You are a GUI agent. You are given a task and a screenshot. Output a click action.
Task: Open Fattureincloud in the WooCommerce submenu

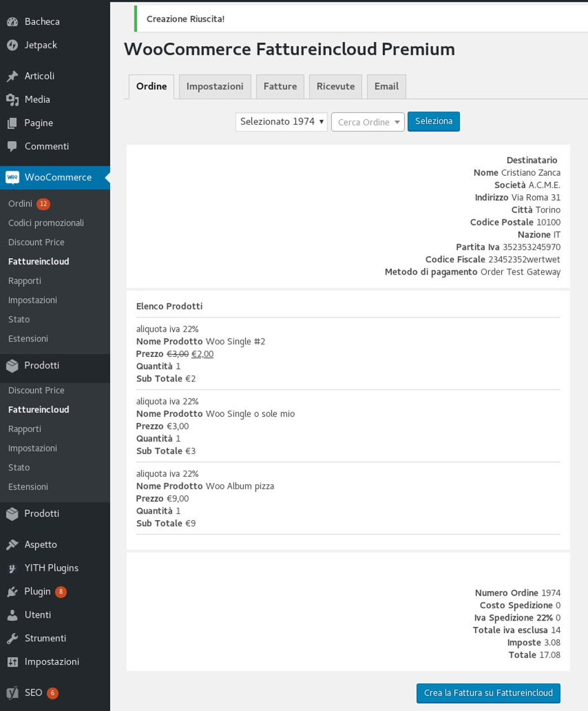39,261
